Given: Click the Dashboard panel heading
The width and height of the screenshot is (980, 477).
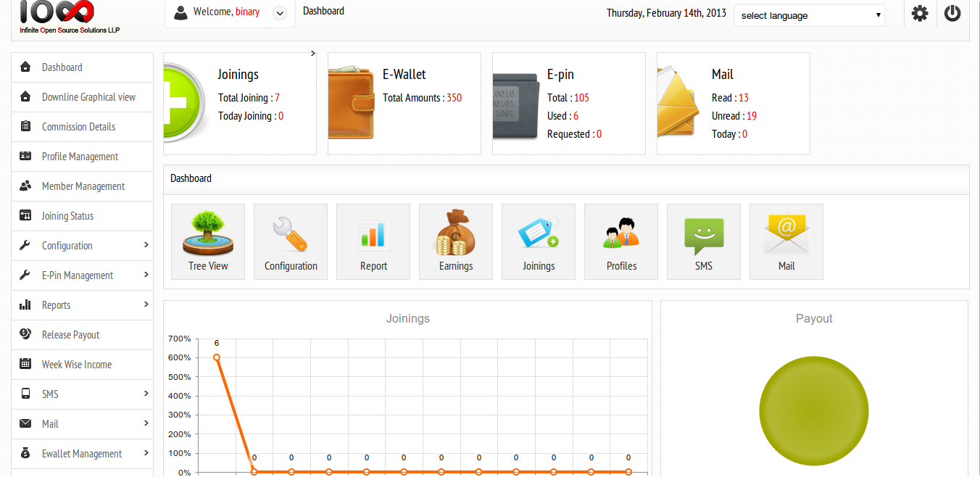Looking at the screenshot, I should point(191,178).
